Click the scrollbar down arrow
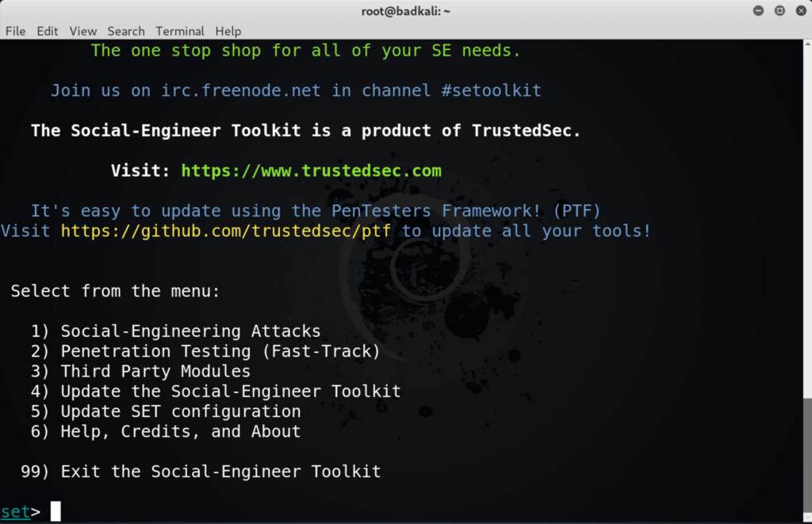Screen dimensions: 812x524 807,518
